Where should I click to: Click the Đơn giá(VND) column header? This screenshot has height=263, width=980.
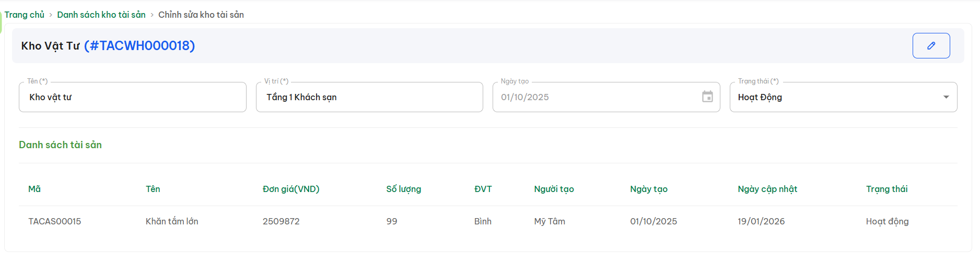[291, 189]
